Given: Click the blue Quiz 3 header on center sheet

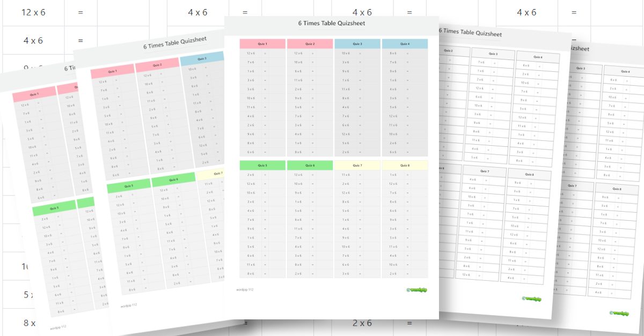Looking at the screenshot, I should (357, 44).
